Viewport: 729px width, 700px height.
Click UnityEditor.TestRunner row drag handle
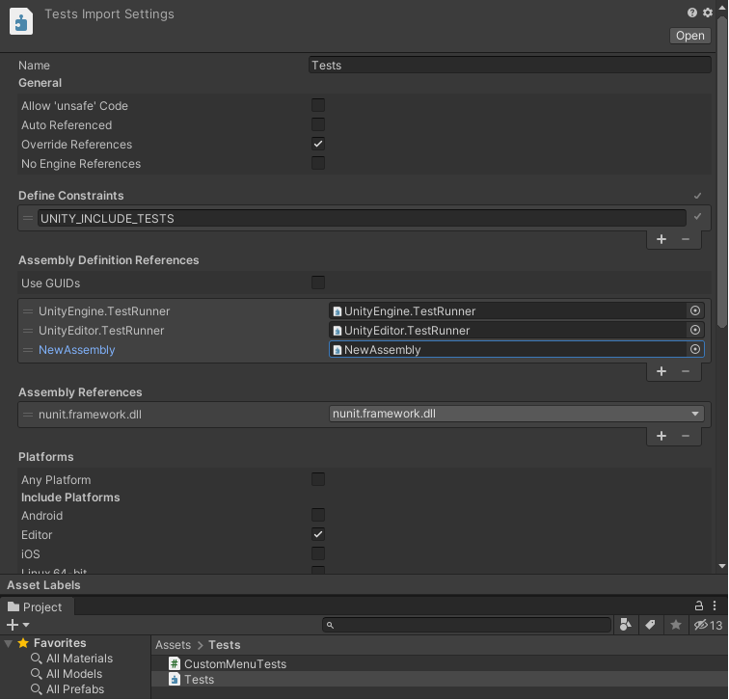28,331
